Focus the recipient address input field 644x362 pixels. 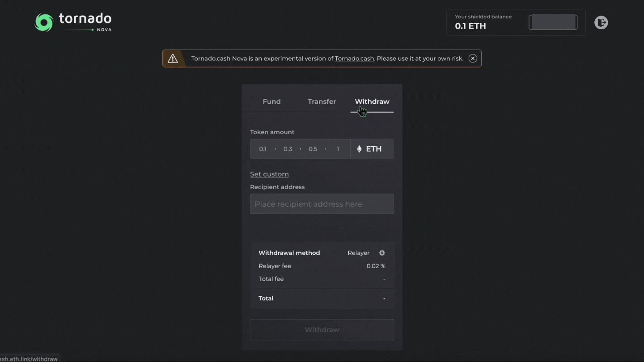[x=322, y=204]
